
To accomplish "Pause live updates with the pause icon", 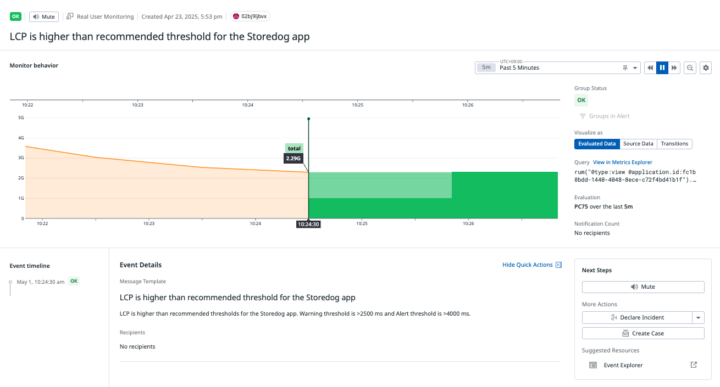I will click(x=662, y=67).
